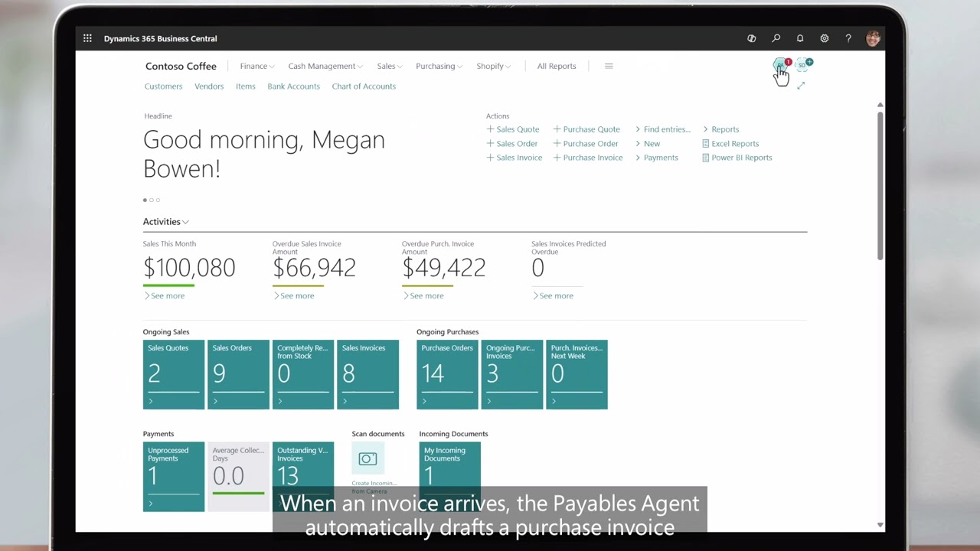
Task: Expand the Find entries... action group
Action: click(663, 129)
